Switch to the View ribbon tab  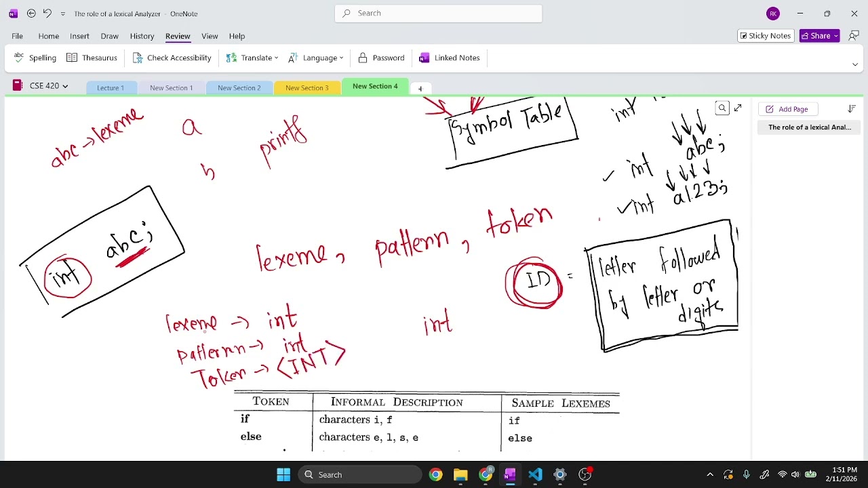[x=210, y=36]
